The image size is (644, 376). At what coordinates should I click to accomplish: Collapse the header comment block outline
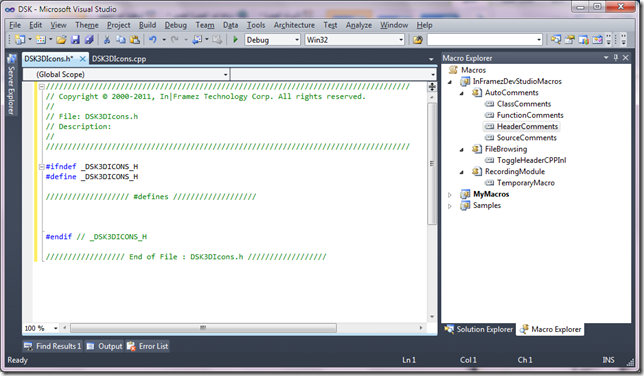41,87
